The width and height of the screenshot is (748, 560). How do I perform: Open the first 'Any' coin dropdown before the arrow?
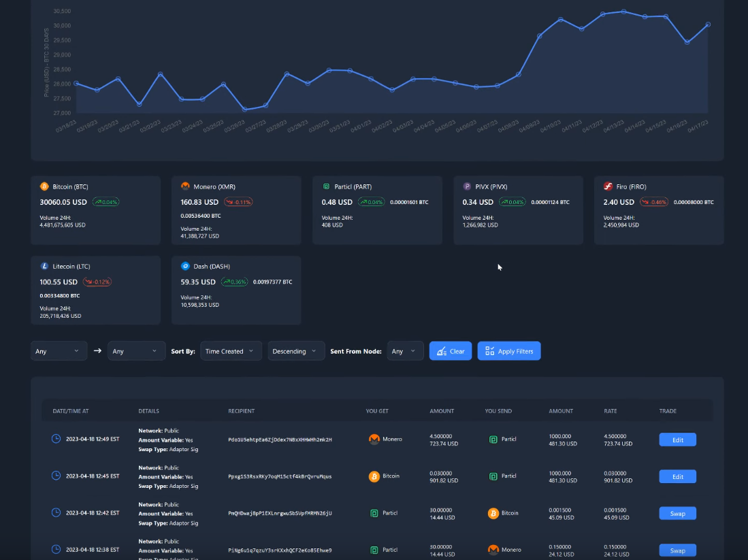[x=59, y=351]
